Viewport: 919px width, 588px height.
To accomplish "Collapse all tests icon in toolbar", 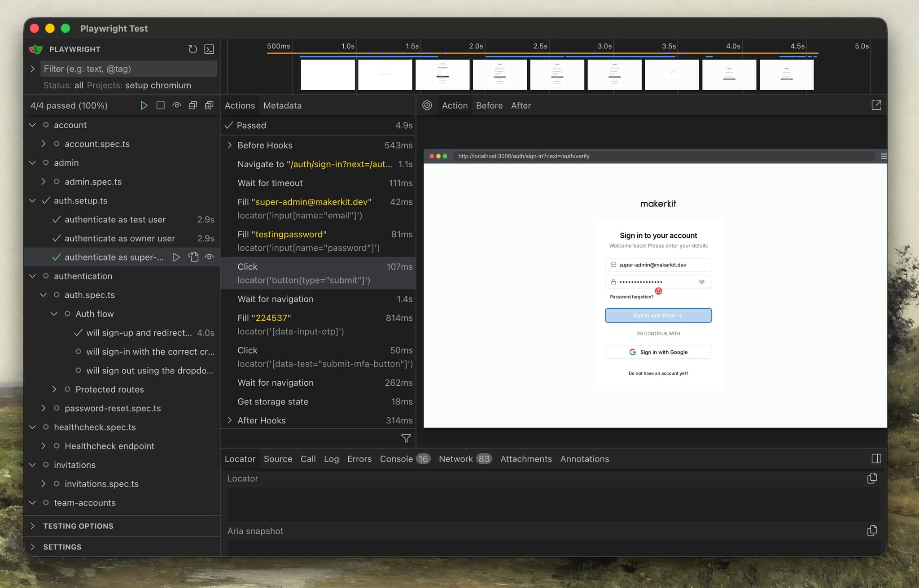I will click(x=193, y=105).
